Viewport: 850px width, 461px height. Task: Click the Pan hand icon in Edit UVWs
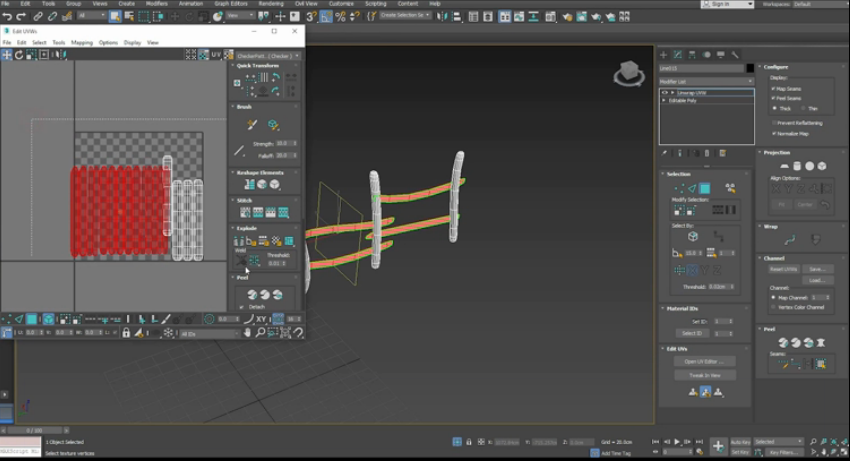tap(248, 332)
